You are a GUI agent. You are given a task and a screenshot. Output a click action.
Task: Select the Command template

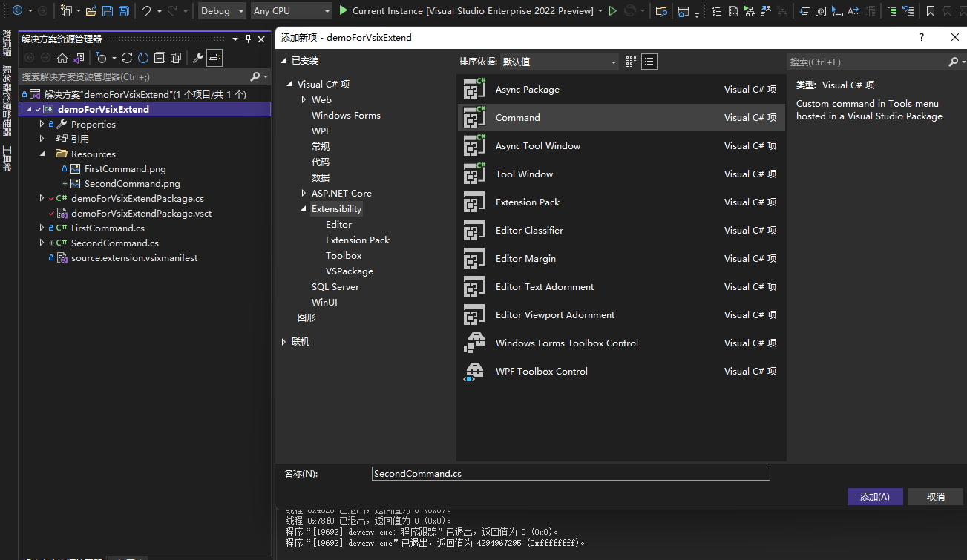click(x=620, y=117)
